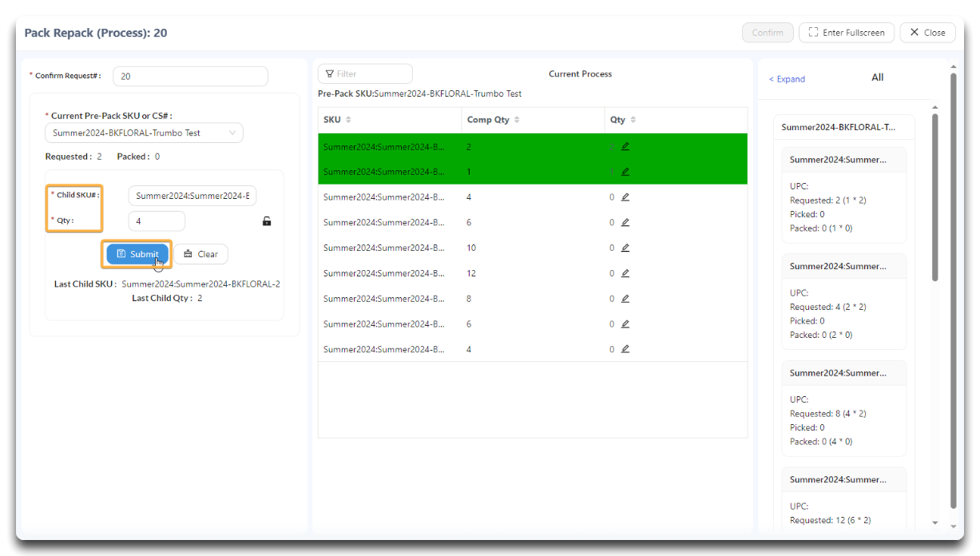Screen dimensions: 980x556
Task: Click card text 'Requested: 12 (6 * 2)'
Action: point(831,520)
